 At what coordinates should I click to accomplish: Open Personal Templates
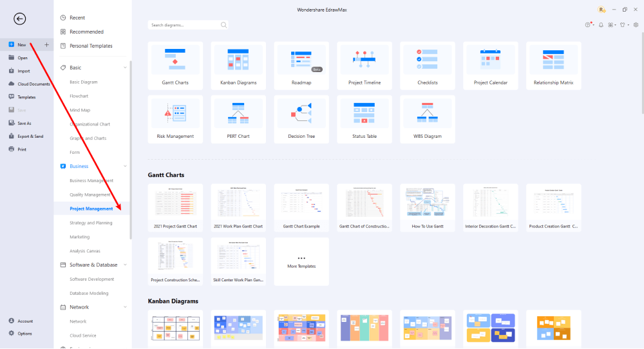(x=92, y=46)
